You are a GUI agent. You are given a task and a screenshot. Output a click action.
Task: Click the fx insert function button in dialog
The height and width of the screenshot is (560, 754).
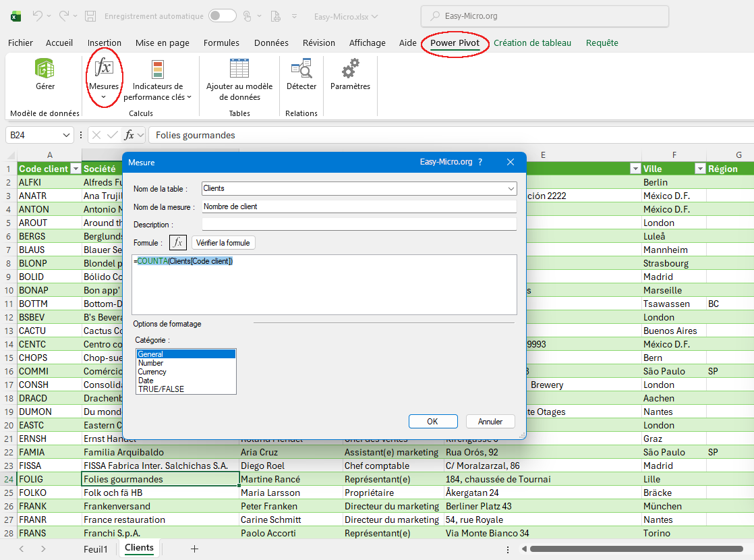pyautogui.click(x=178, y=243)
